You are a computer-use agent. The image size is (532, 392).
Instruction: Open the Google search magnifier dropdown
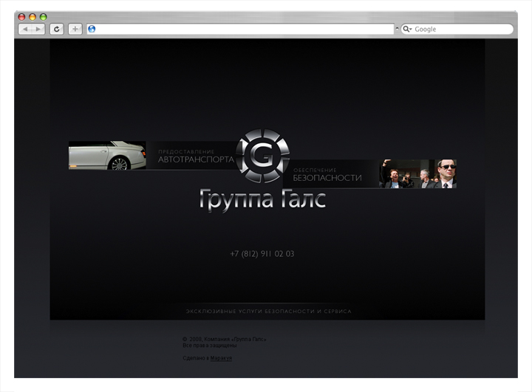click(x=407, y=30)
